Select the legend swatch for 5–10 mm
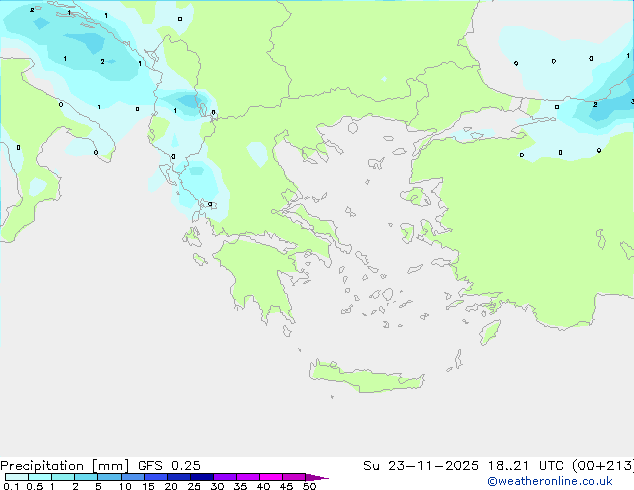634x490 pixels. (109, 477)
